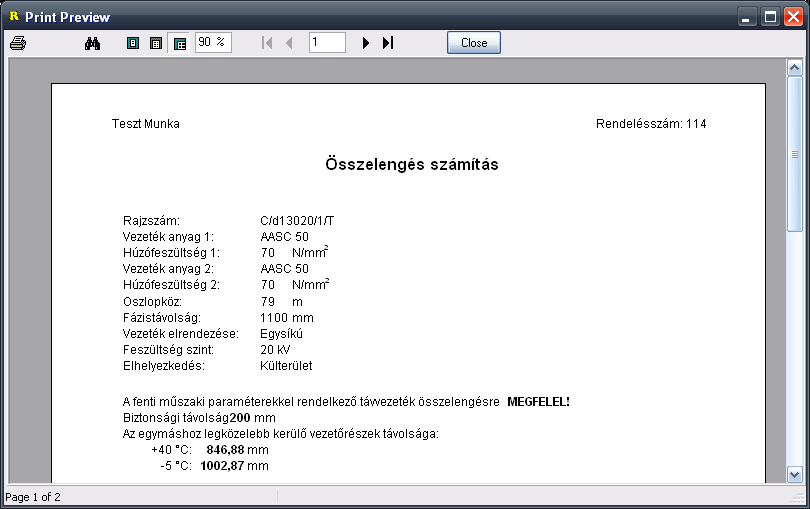
Task: Click status bar Page 1 of 2
Action: pyautogui.click(x=33, y=497)
